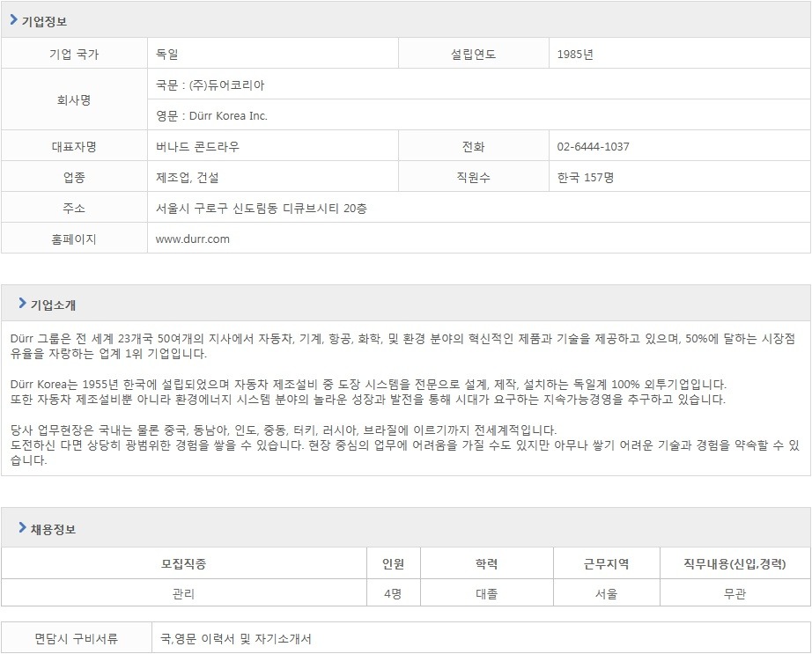Image resolution: width=812 pixels, height=654 pixels.
Task: Click the address 서울시 구로구 신도림동 디큐브시티 20층
Action: point(262,209)
